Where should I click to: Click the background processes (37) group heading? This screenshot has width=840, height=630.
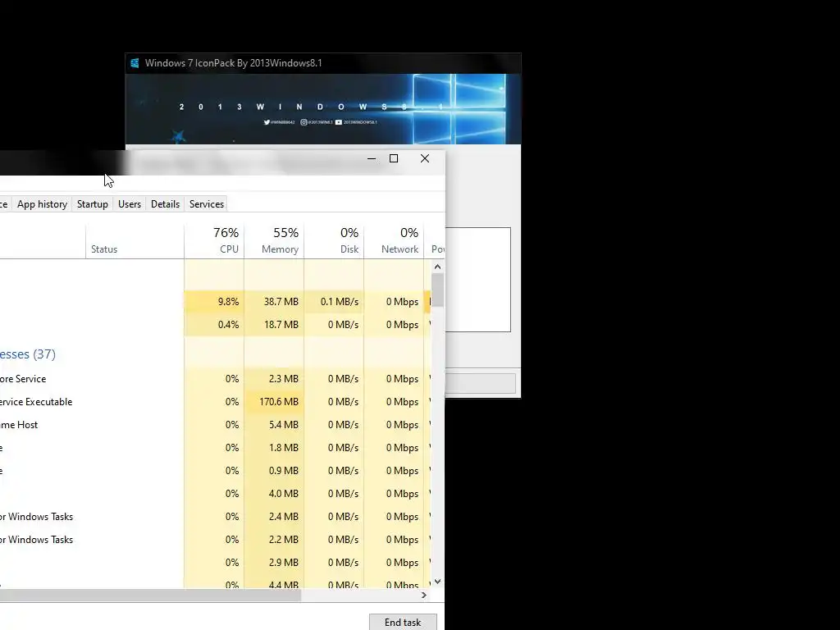point(27,354)
